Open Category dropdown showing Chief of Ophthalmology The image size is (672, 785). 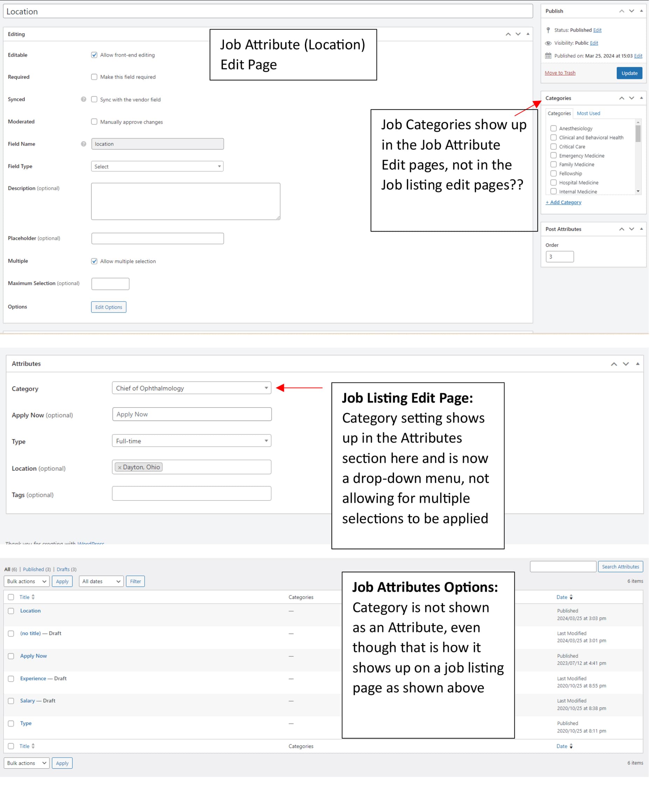[x=192, y=389]
